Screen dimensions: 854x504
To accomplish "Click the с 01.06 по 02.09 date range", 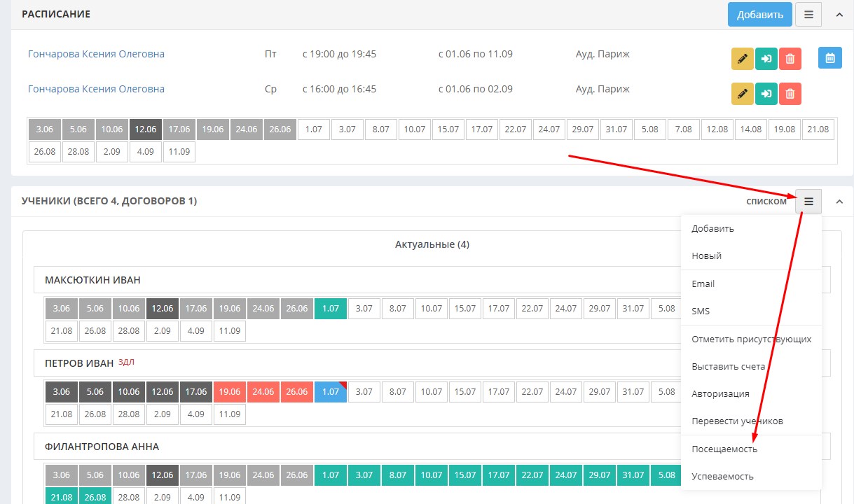I will tap(476, 89).
